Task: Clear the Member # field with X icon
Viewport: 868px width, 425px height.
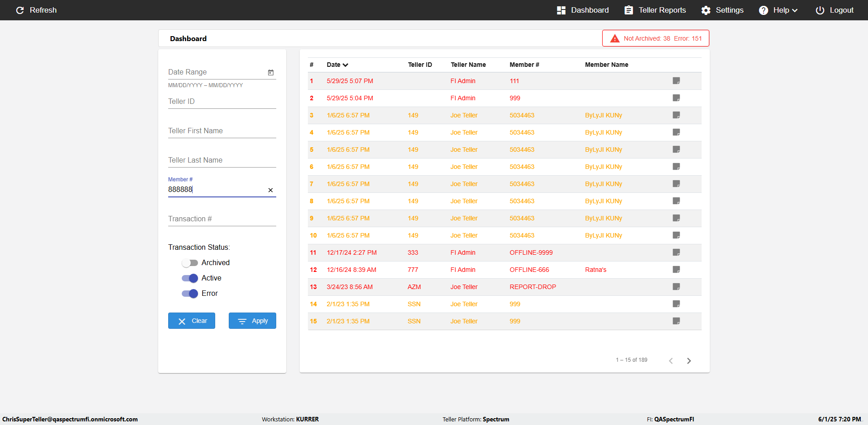Action: click(270, 190)
